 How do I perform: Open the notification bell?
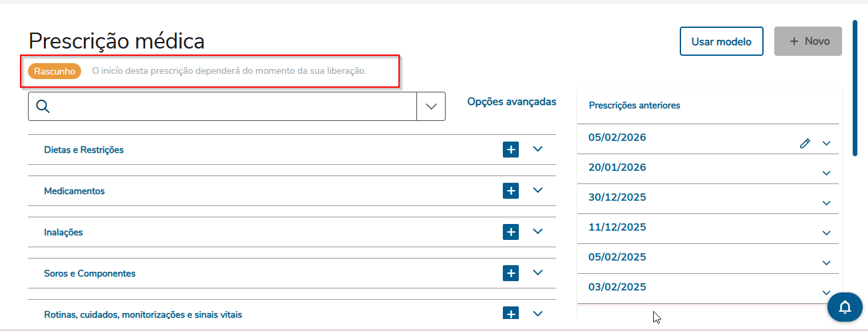click(x=845, y=307)
